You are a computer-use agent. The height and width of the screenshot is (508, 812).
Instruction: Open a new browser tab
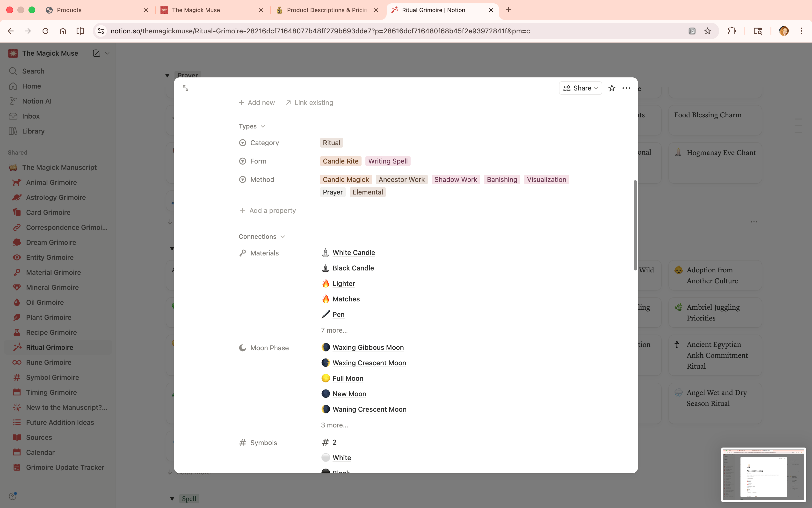pyautogui.click(x=508, y=10)
